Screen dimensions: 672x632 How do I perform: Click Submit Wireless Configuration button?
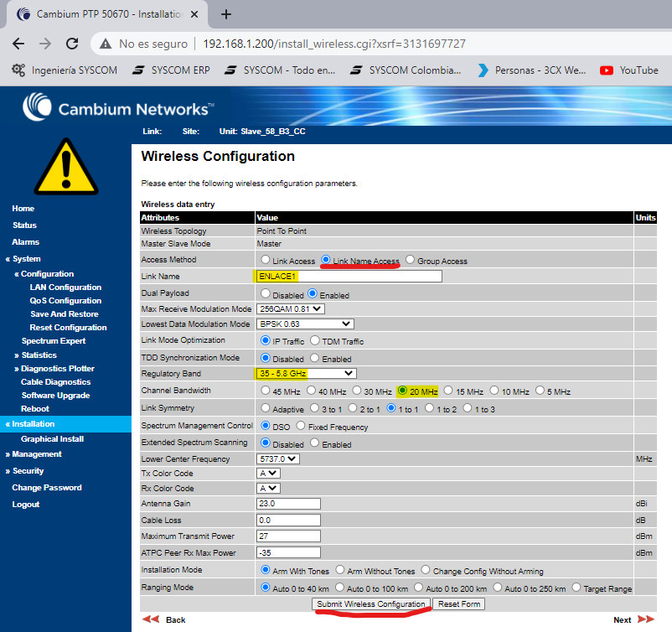click(x=371, y=604)
